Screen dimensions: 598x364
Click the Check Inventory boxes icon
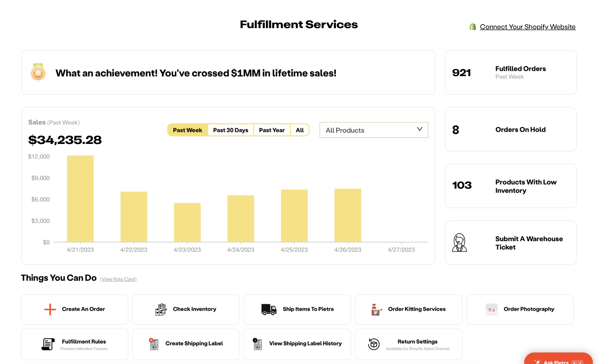[161, 309]
